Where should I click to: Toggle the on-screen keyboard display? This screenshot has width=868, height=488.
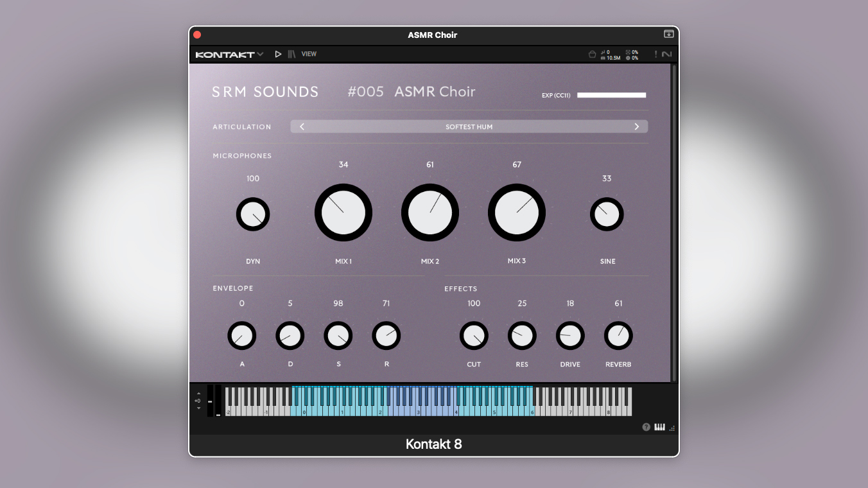pyautogui.click(x=659, y=426)
